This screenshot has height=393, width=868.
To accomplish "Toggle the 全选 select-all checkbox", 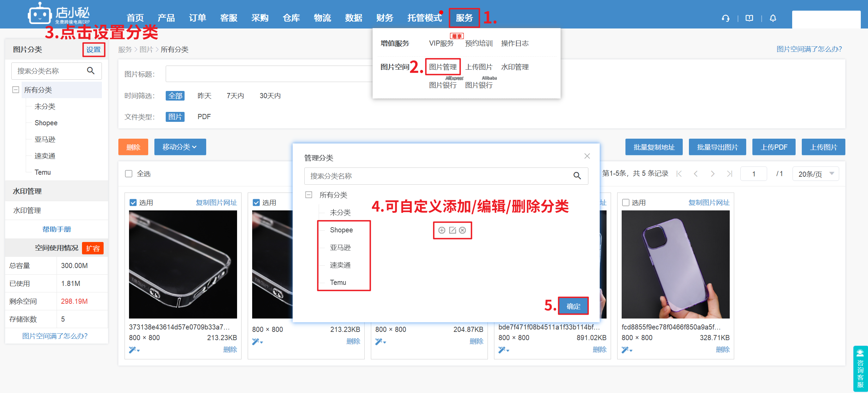I will click(x=129, y=174).
